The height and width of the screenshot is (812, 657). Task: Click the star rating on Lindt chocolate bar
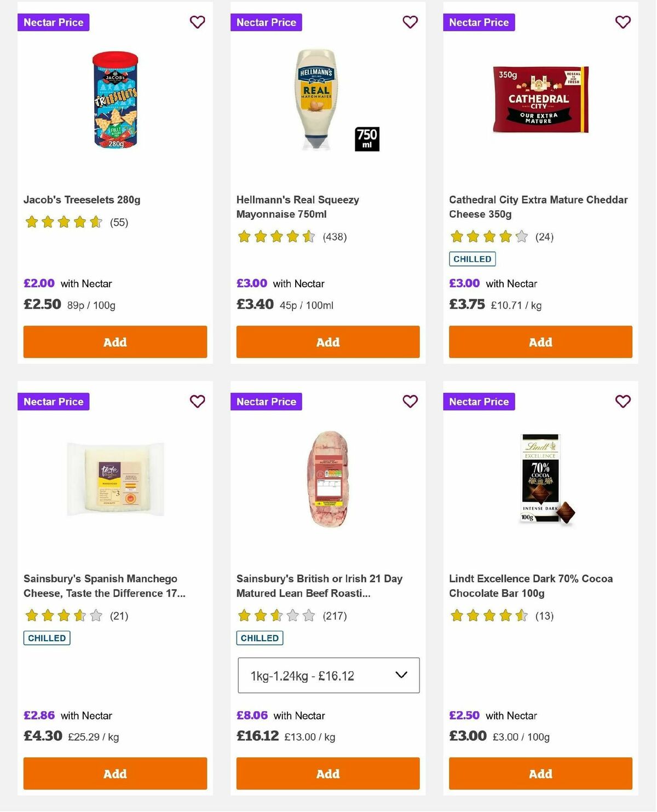point(489,616)
